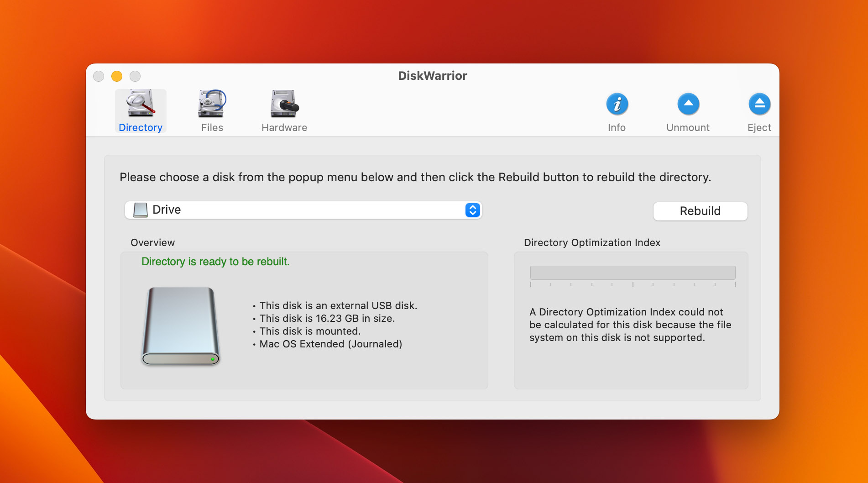868x483 pixels.
Task: Click the Rebuild button
Action: [x=700, y=211]
